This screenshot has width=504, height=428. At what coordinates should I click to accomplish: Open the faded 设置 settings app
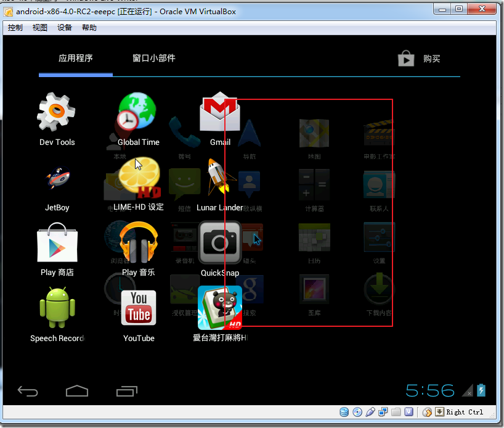click(x=379, y=237)
